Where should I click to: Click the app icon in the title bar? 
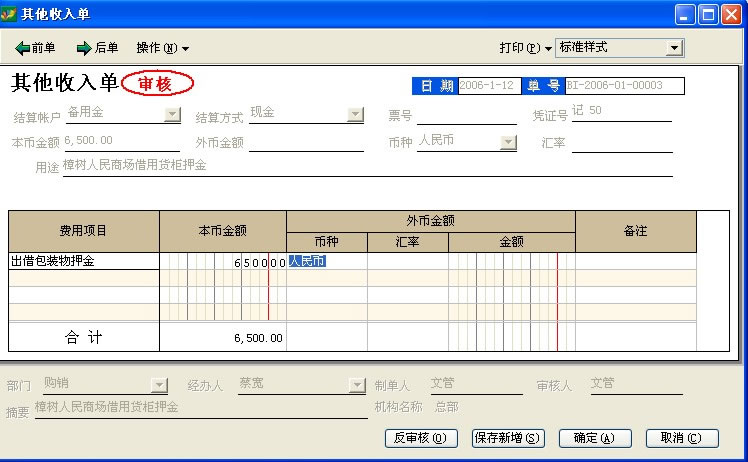10,14
